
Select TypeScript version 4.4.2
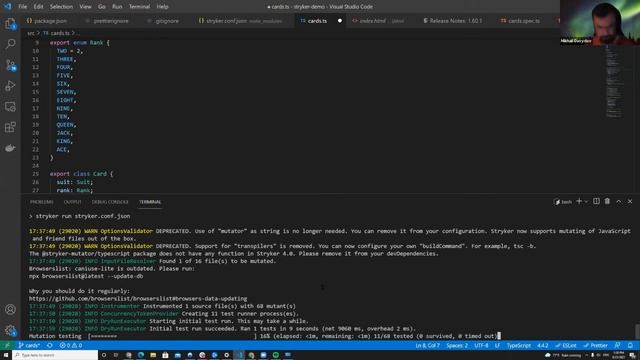542,345
